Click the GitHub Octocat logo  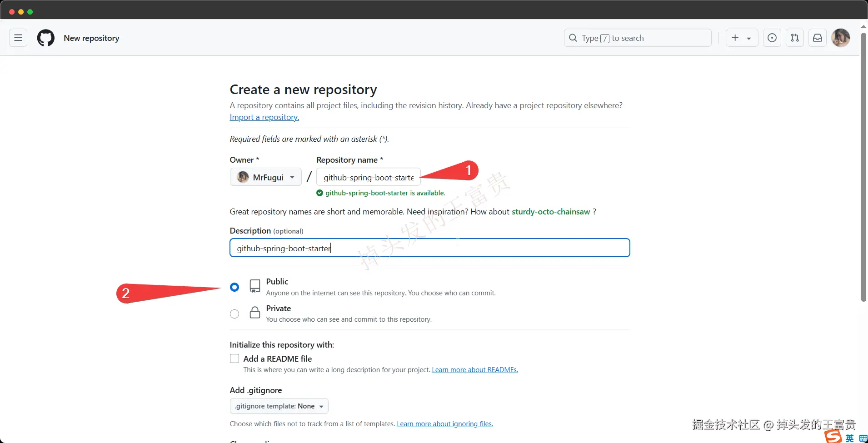[x=45, y=38]
